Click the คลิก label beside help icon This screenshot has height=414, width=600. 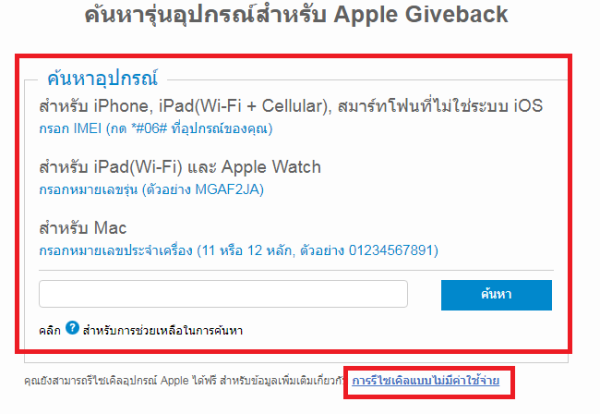click(x=50, y=331)
